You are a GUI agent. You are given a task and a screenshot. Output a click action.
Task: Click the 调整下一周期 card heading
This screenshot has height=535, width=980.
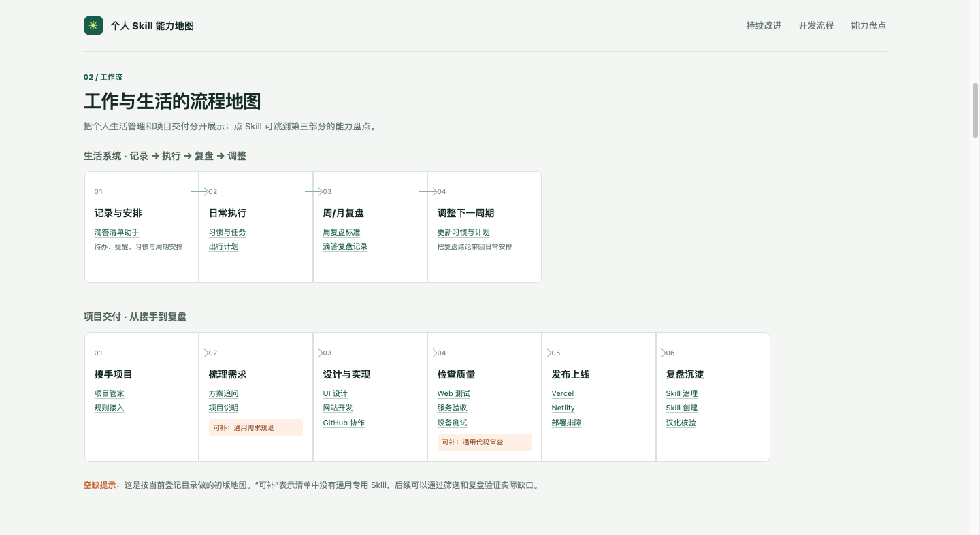466,214
